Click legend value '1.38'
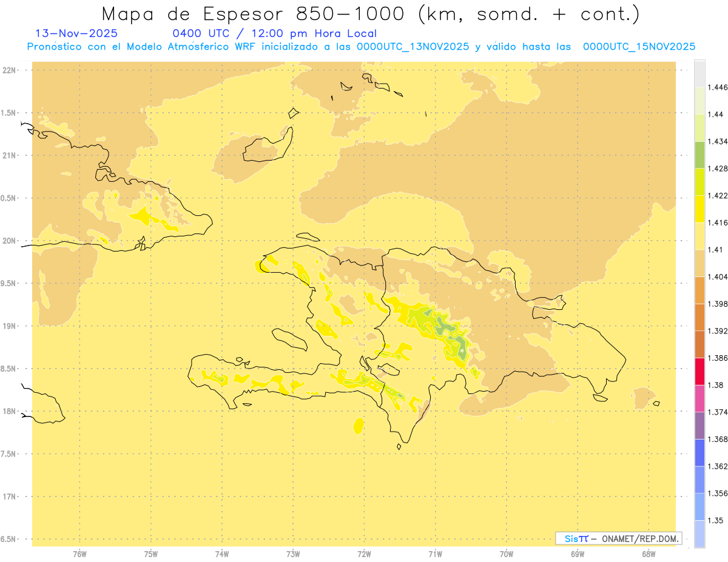Screen dimensions: 728x562 716,385
